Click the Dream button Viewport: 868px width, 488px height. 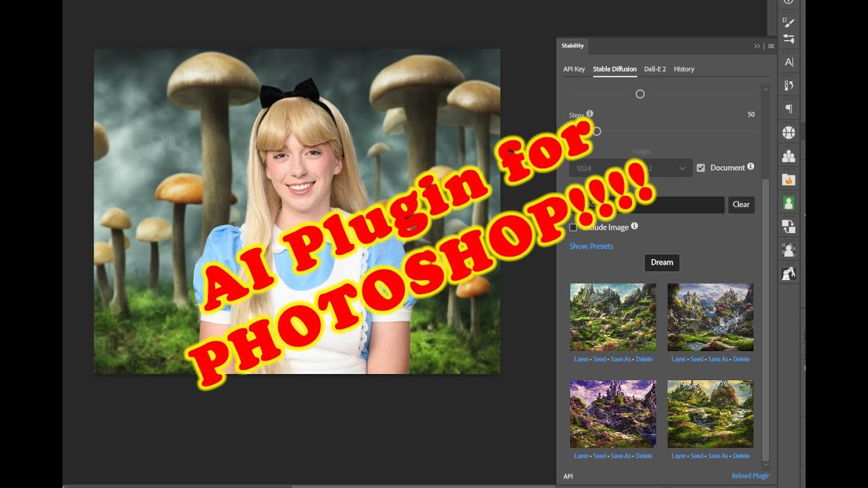(662, 262)
